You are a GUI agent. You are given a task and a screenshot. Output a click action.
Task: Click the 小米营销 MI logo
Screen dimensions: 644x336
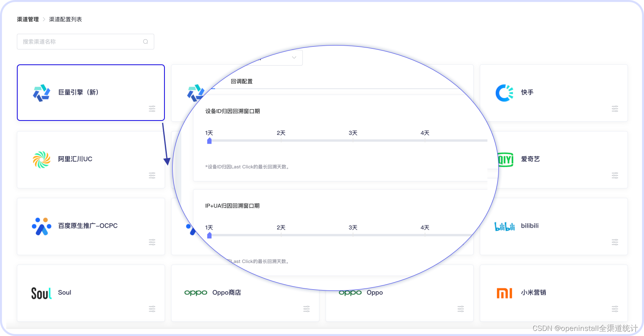click(504, 293)
